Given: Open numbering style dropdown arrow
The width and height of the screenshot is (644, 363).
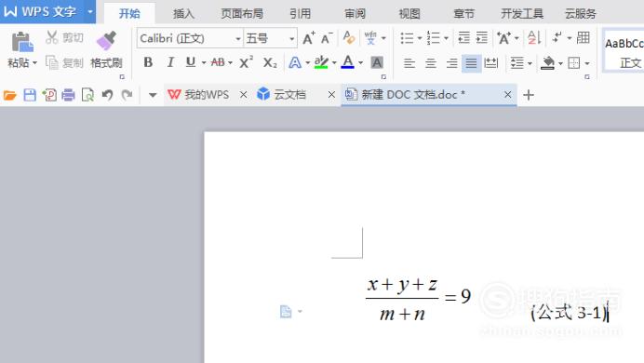Looking at the screenshot, I should click(x=446, y=38).
